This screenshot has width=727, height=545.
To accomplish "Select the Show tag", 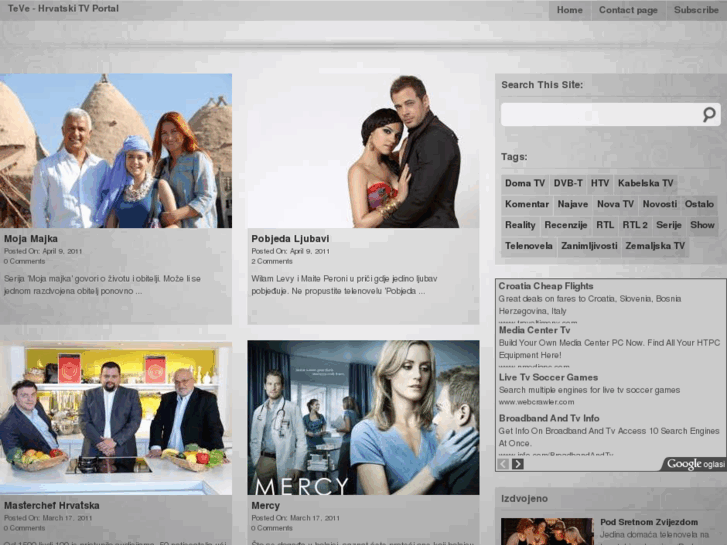I will (x=702, y=225).
